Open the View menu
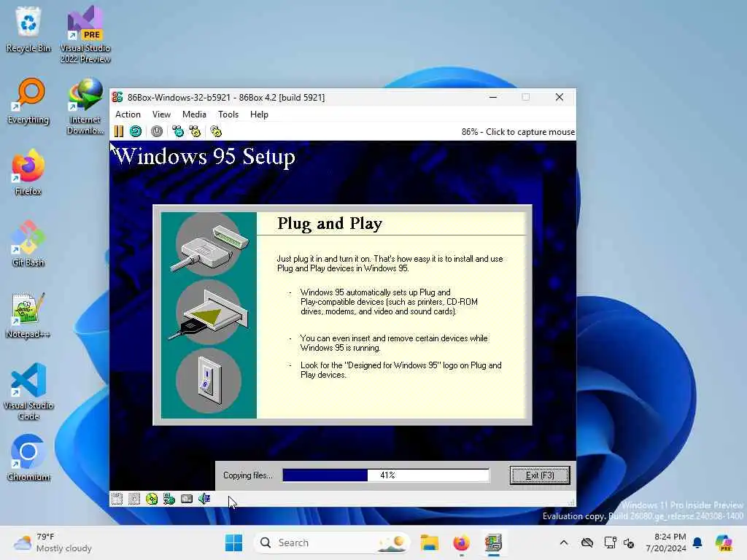Viewport: 747px width, 560px height. 161,114
